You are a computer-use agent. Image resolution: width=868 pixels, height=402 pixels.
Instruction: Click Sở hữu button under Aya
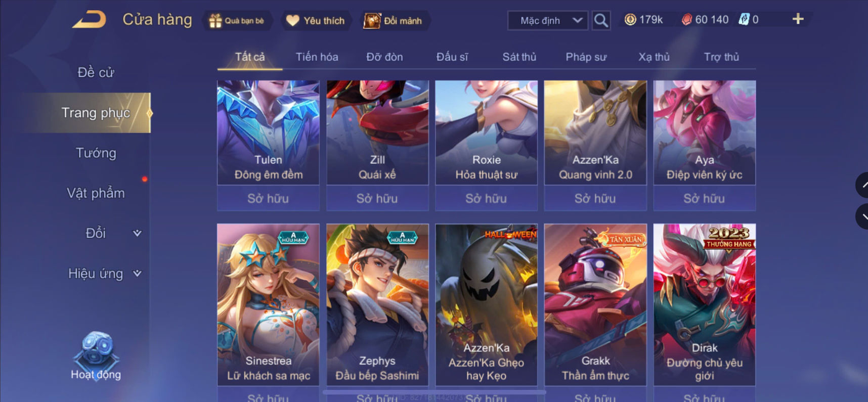[704, 198]
